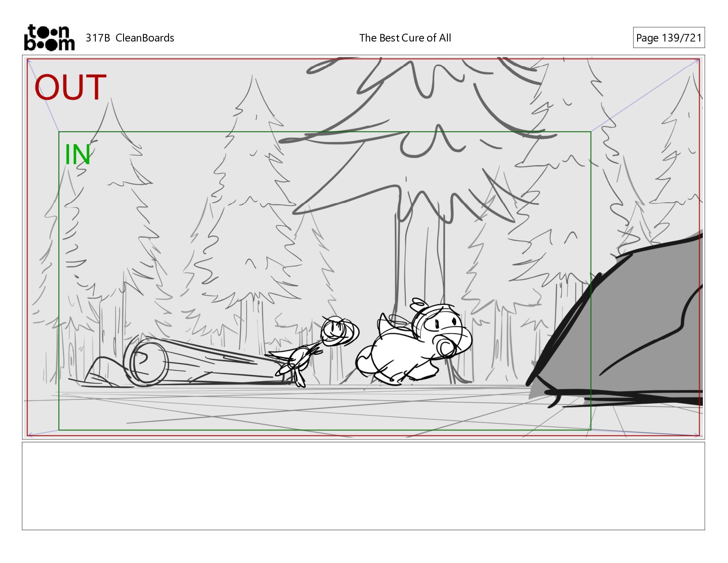Click the 'Page 139/721' box
This screenshot has width=728, height=563.
669,38
